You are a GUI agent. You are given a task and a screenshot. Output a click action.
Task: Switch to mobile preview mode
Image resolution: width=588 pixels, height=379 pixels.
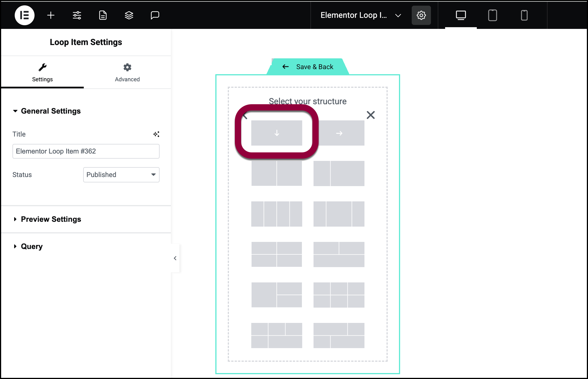[x=524, y=15]
